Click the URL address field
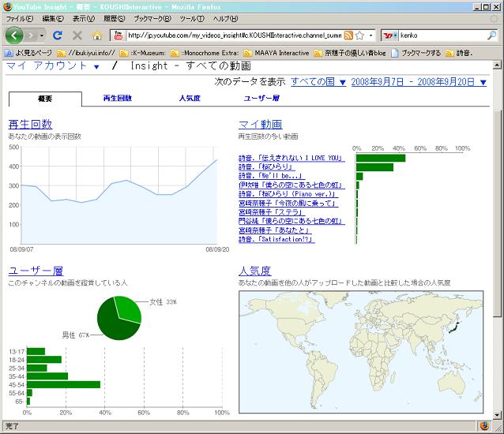The height and width of the screenshot is (434, 504). coord(234,36)
